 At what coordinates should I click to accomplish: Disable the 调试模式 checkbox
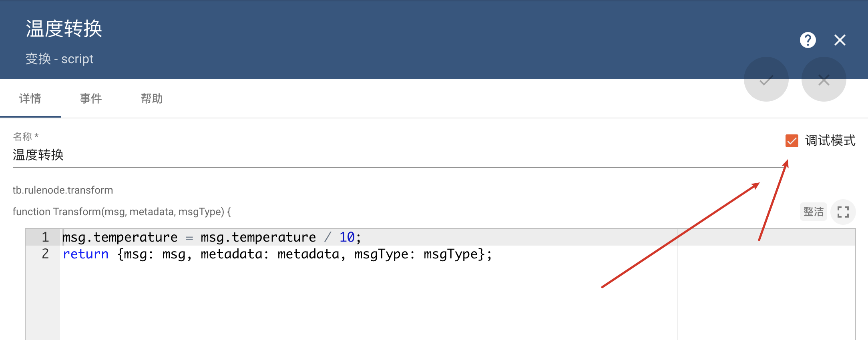pyautogui.click(x=792, y=141)
